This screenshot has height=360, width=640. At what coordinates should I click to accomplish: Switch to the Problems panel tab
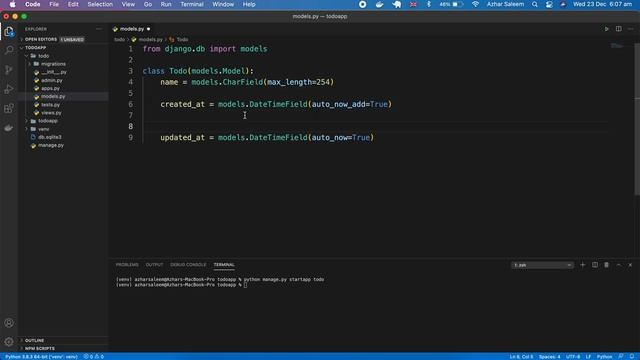coord(127,265)
